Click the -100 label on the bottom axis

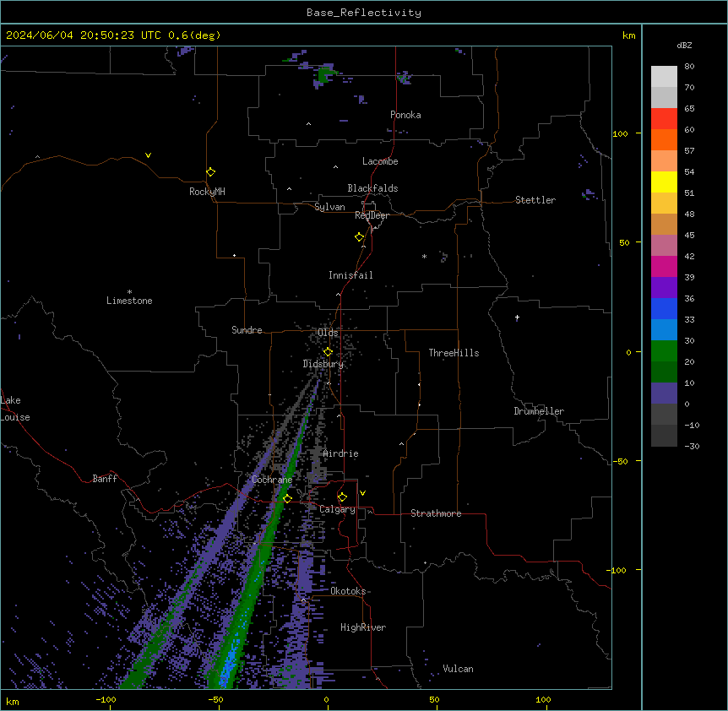pyautogui.click(x=106, y=700)
